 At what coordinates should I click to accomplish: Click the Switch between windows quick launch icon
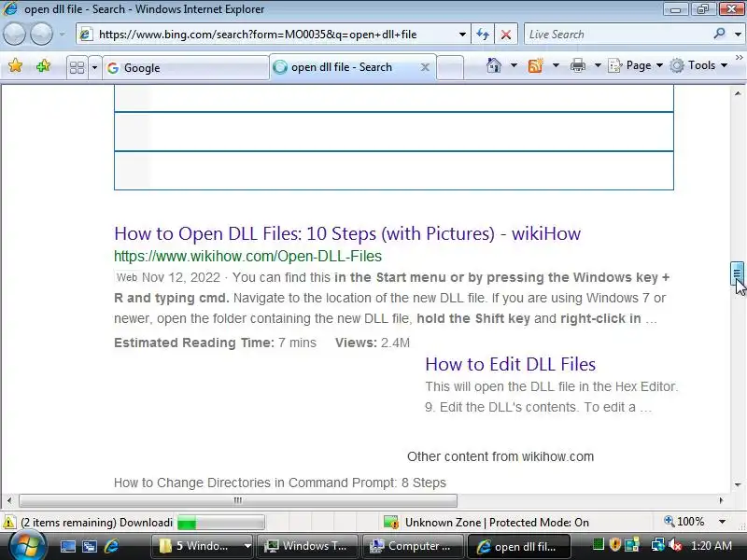[x=90, y=546]
